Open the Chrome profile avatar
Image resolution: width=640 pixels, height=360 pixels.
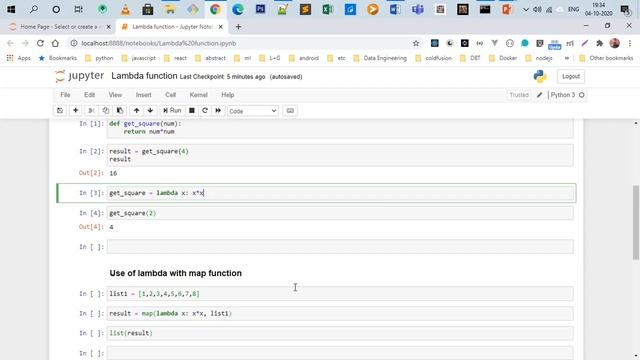[615, 43]
